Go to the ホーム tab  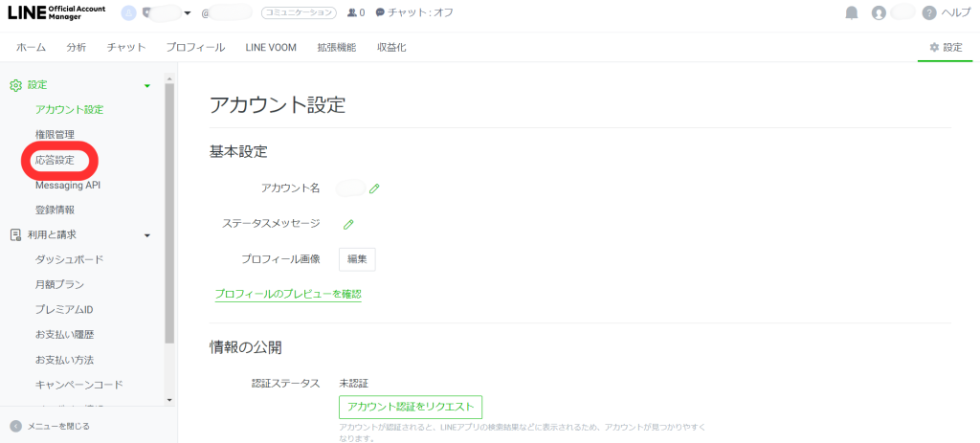(31, 47)
